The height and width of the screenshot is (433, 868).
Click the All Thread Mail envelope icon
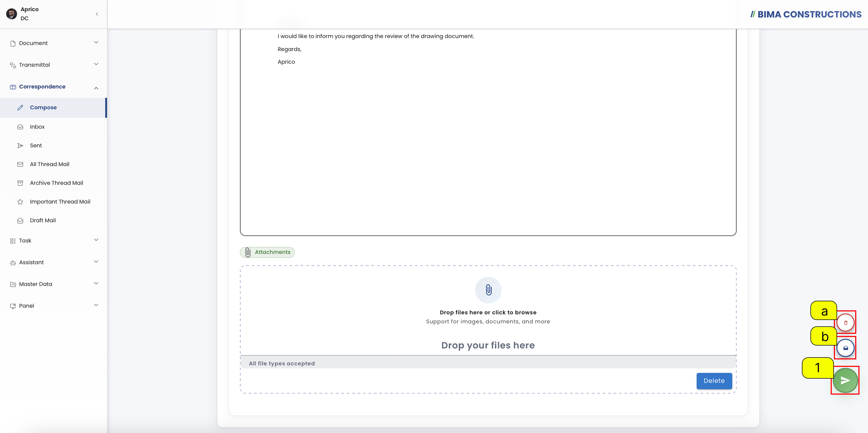20,164
